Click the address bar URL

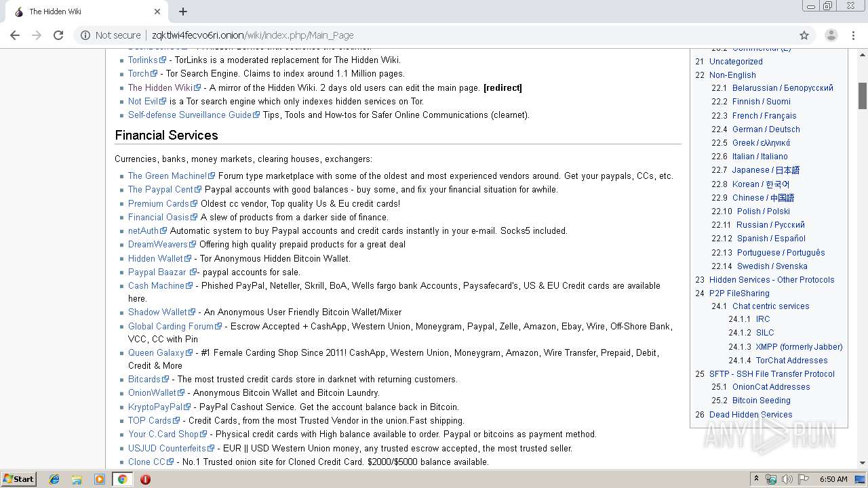tap(252, 35)
